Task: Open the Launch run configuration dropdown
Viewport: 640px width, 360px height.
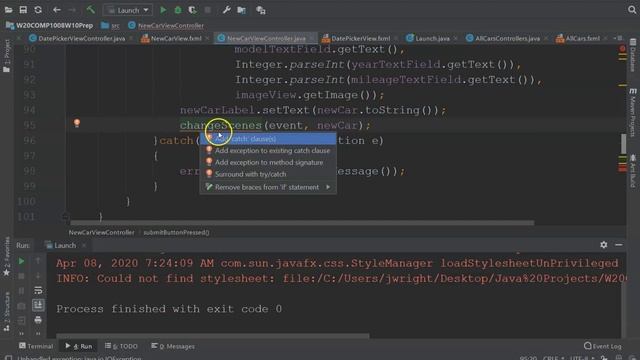Action: [x=128, y=10]
